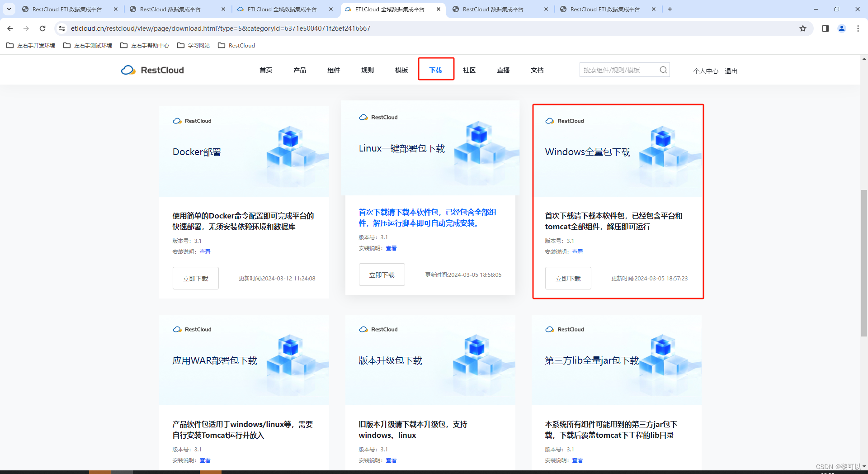
Task: Open the tab search dropdown arrow
Action: coord(9,9)
